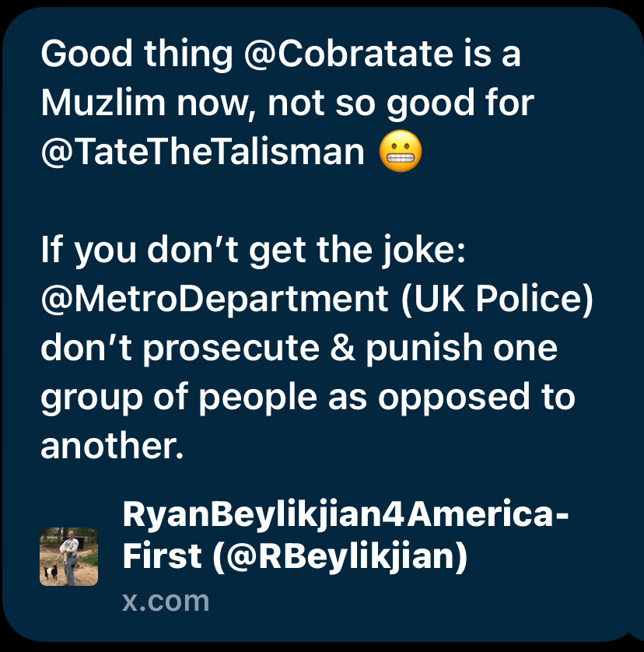Click the word Muzlim in the message
Image resolution: width=644 pixels, height=652 pixels.
pos(103,103)
